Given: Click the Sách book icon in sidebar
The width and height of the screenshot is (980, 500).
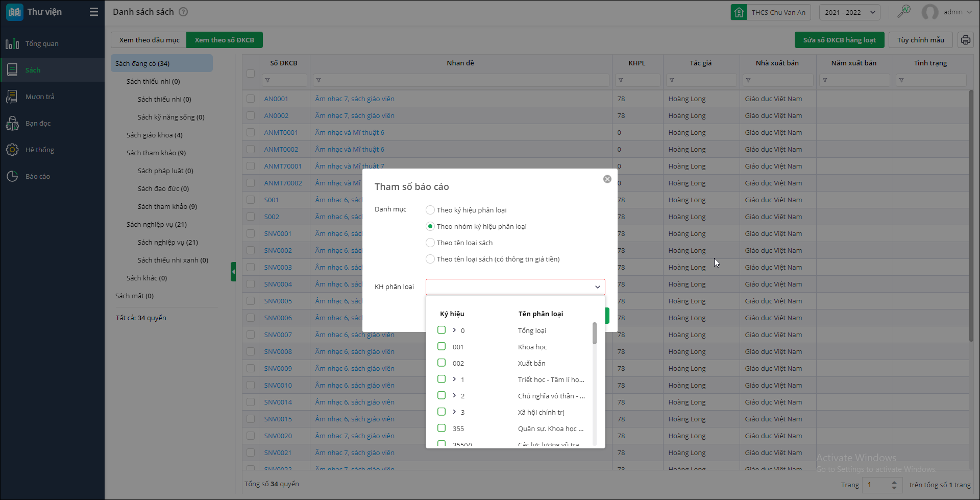Looking at the screenshot, I should (12, 70).
